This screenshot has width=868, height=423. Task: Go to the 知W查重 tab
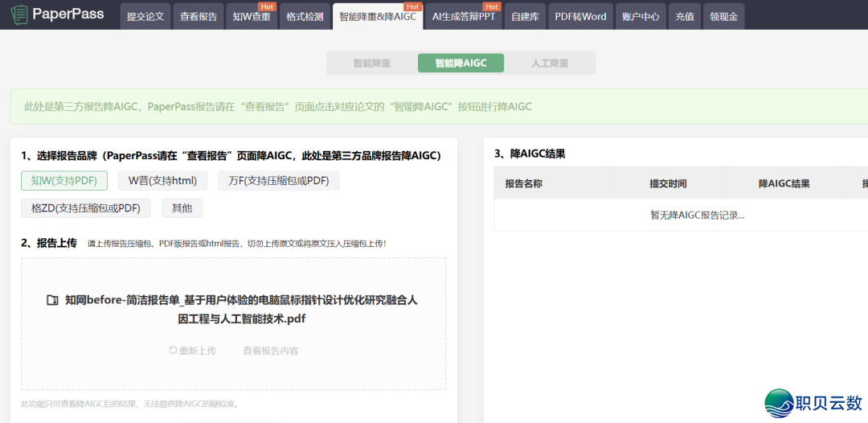click(x=252, y=17)
